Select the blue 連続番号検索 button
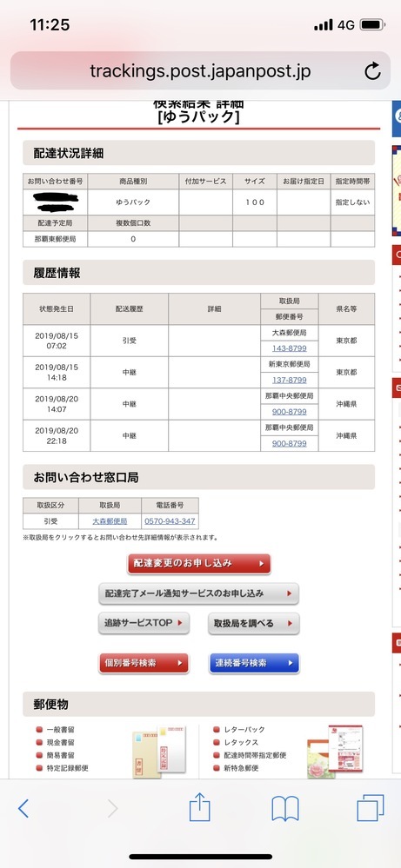Image resolution: width=401 pixels, height=868 pixels. pos(254,663)
